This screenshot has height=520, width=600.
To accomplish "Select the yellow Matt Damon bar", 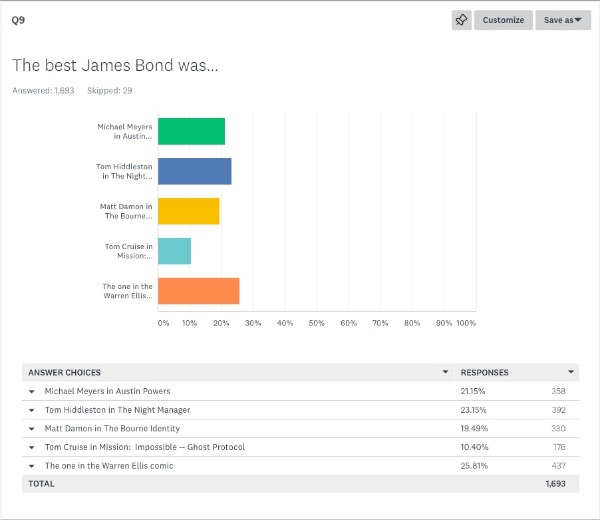I will tap(189, 211).
